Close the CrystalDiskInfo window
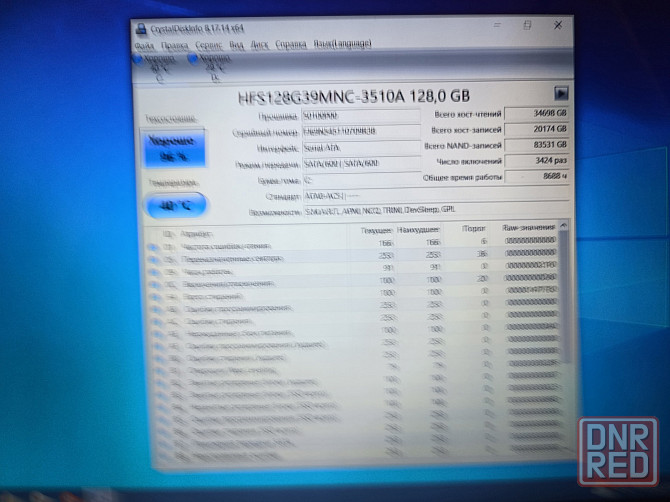This screenshot has height=502, width=670. point(558,25)
